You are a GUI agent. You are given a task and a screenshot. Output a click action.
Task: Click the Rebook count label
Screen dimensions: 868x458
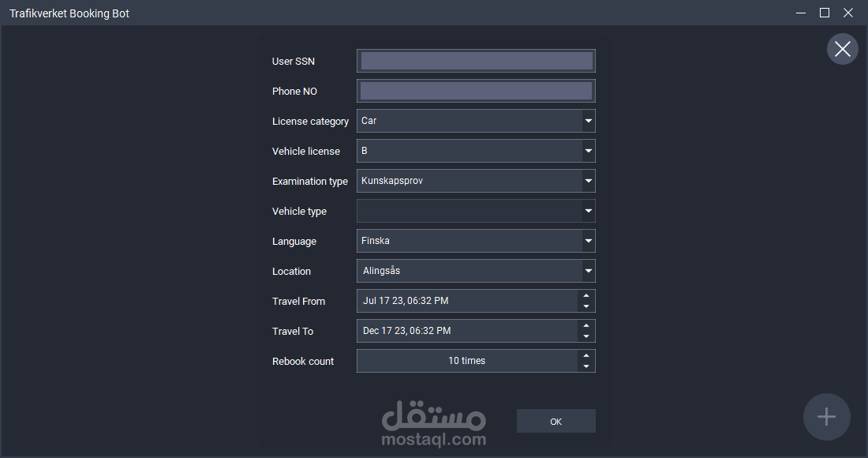[303, 361]
